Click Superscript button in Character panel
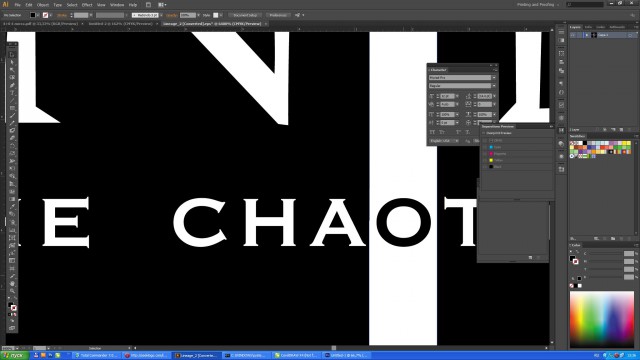The image size is (640, 360). [458, 132]
